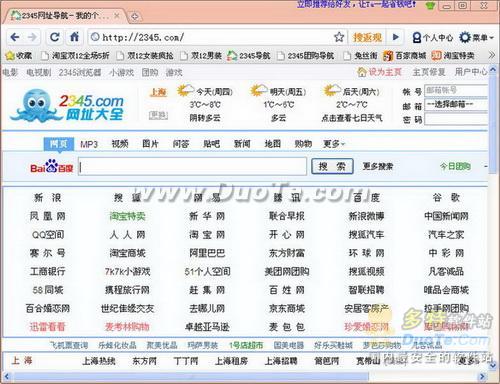Click the 搜索 search button
This screenshot has height=384, width=500.
332,166
